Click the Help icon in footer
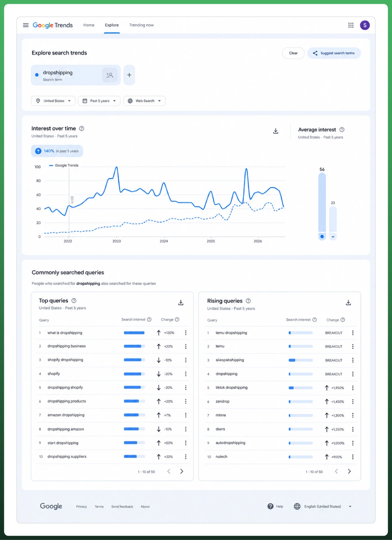Screen dimensions: 392x540 (270, 506)
